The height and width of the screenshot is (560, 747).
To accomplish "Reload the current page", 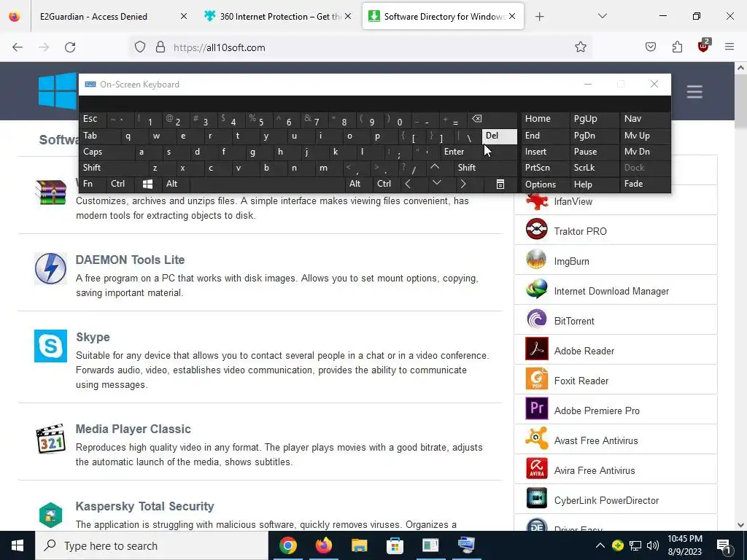I will point(70,47).
